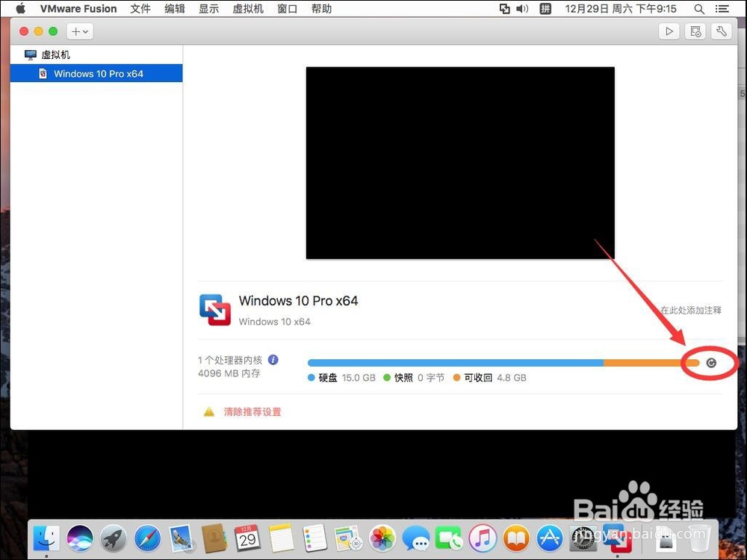Click the refresh disk usage icon
747x560 pixels.
(711, 363)
